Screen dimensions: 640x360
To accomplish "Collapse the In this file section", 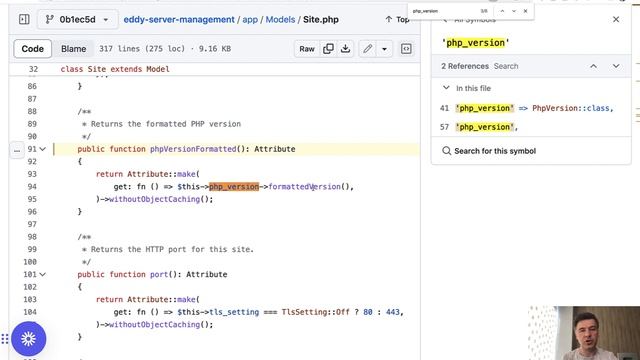I will pos(446,88).
